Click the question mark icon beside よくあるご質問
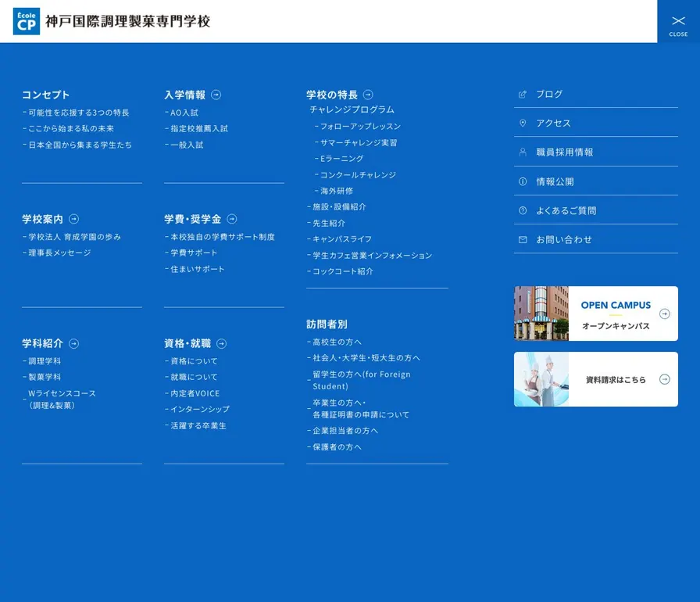This screenshot has height=602, width=700. tap(523, 210)
